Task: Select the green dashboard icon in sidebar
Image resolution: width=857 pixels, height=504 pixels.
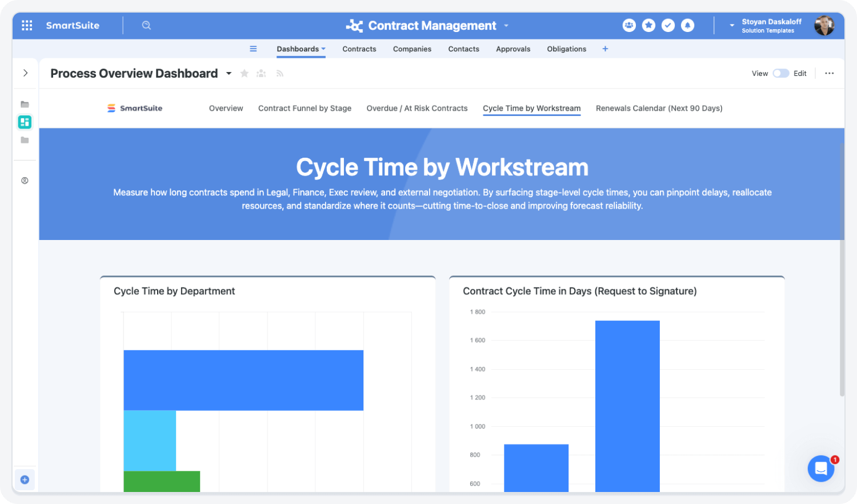Action: [25, 122]
